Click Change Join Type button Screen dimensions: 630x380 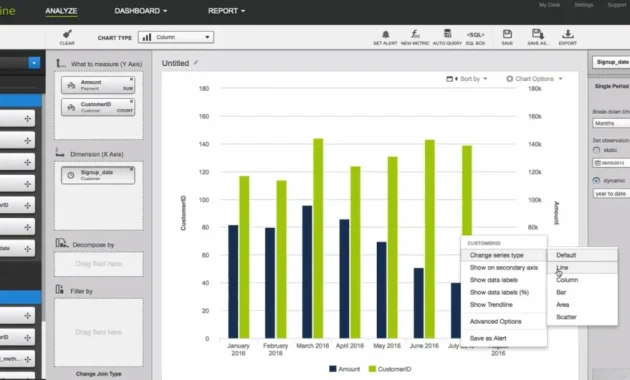click(x=98, y=374)
